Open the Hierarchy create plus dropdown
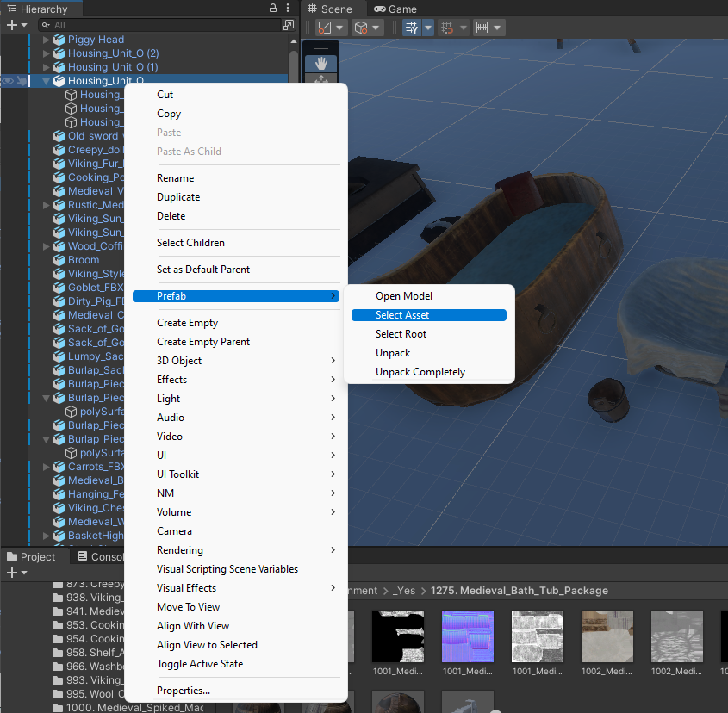Screen dimensions: 728x713 pos(17,25)
